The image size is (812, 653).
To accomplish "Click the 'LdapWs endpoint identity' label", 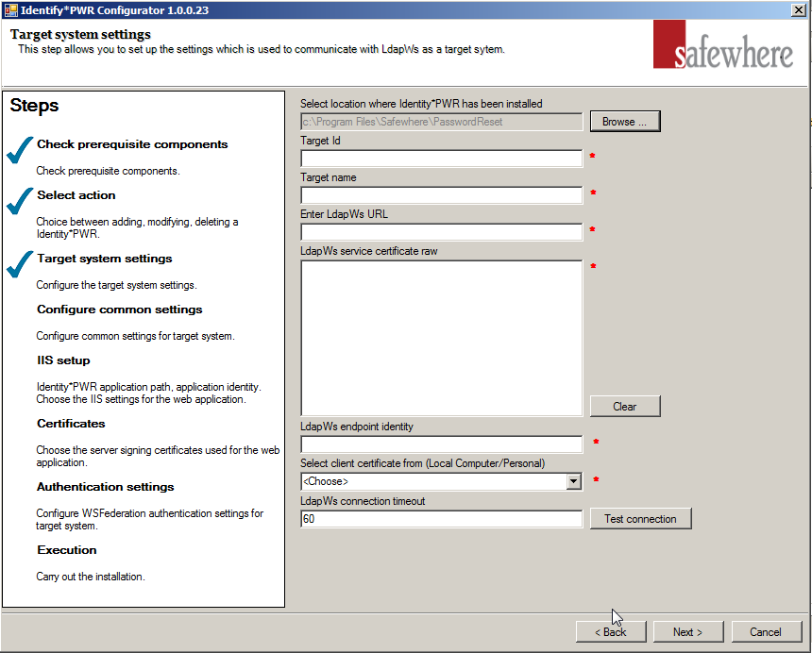I will pyautogui.click(x=357, y=427).
